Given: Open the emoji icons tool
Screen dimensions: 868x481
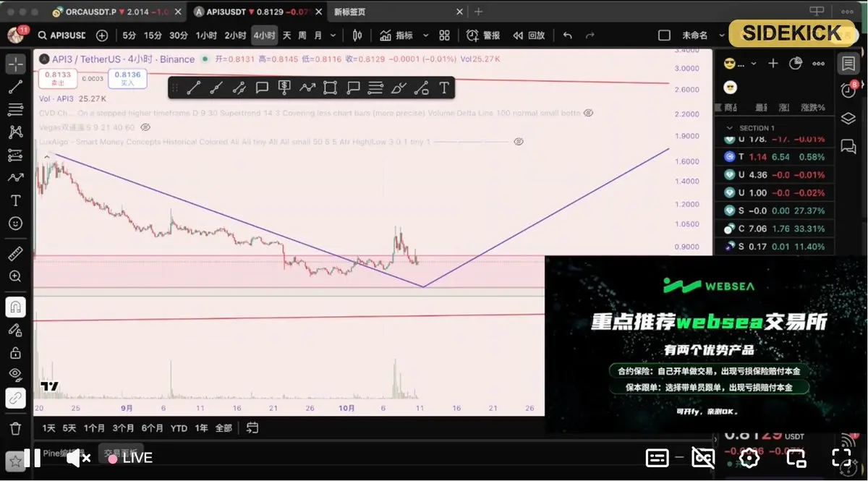Looking at the screenshot, I should coord(15,224).
